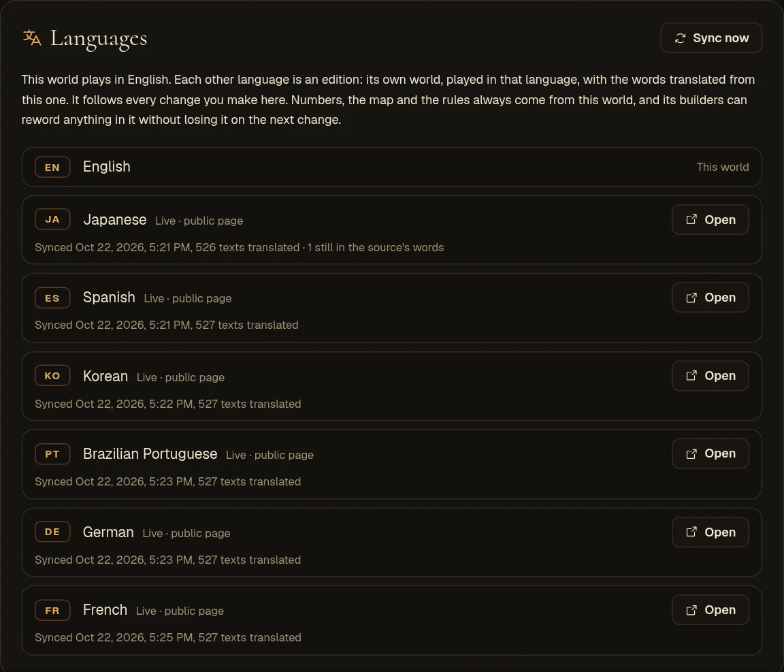Select the EN language badge

coord(52,167)
